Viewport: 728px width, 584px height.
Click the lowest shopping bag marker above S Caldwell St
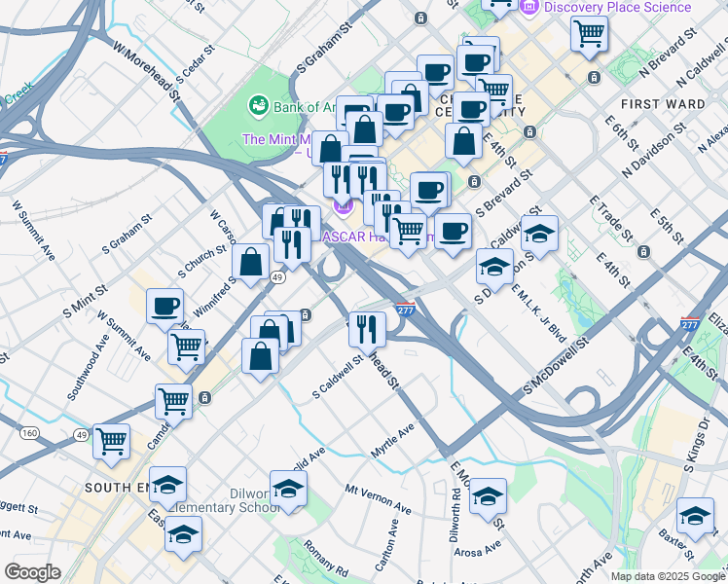[x=261, y=357]
